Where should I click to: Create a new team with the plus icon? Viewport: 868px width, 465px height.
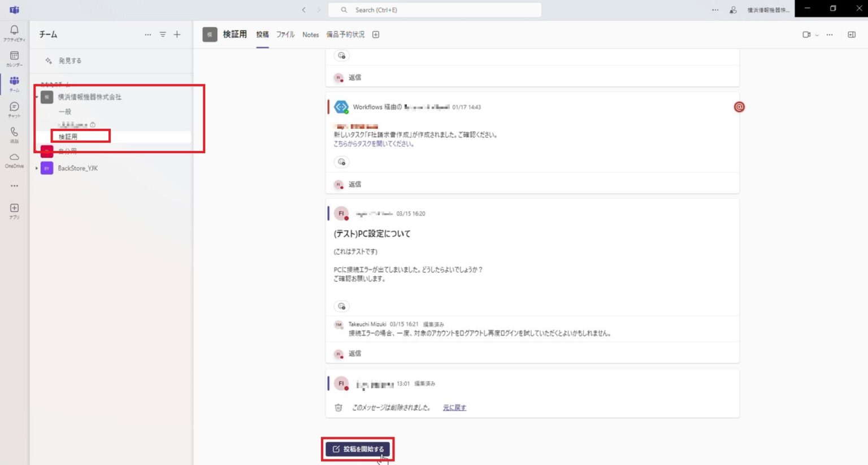[x=177, y=34]
